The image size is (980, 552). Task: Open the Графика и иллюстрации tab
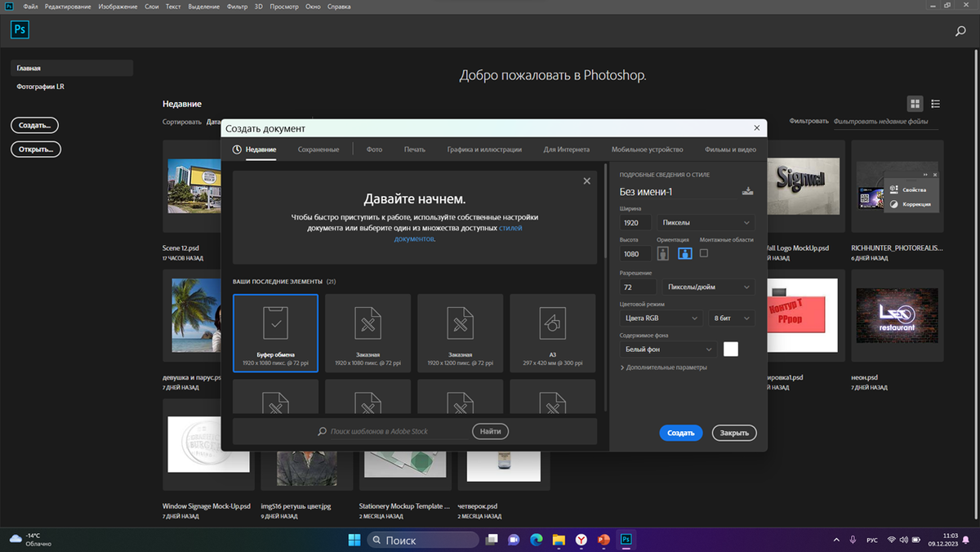click(x=484, y=149)
